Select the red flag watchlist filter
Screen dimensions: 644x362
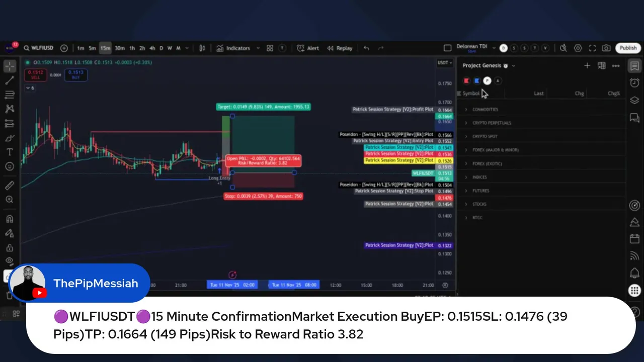pyautogui.click(x=466, y=81)
